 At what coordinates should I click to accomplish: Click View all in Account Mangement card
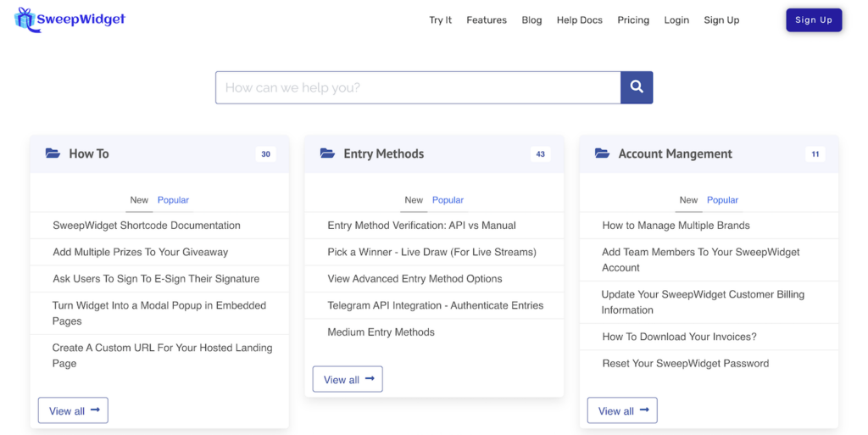[622, 410]
